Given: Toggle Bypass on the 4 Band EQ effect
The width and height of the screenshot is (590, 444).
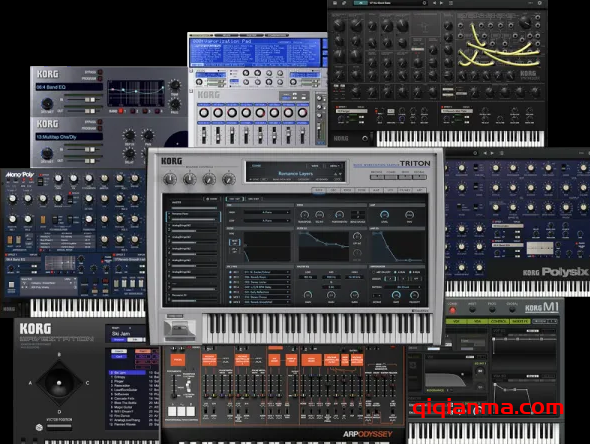Looking at the screenshot, I should tap(100, 72).
